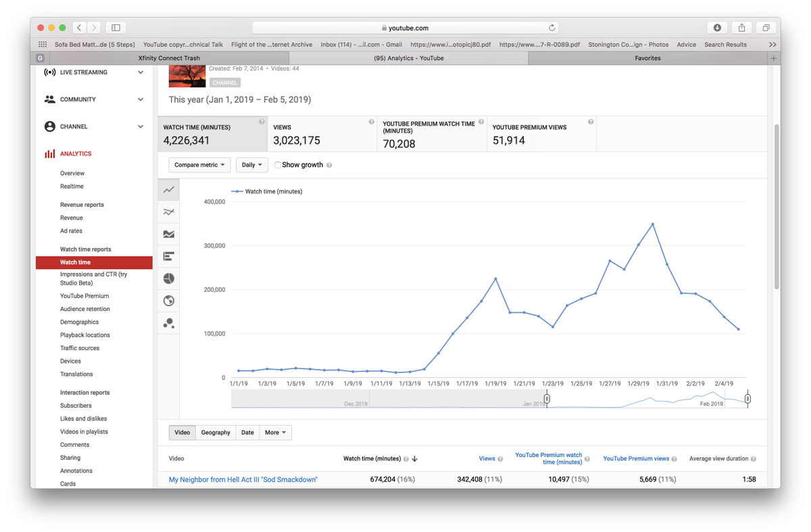Switch to the Xfinity Connect Trash tab

[x=169, y=58]
